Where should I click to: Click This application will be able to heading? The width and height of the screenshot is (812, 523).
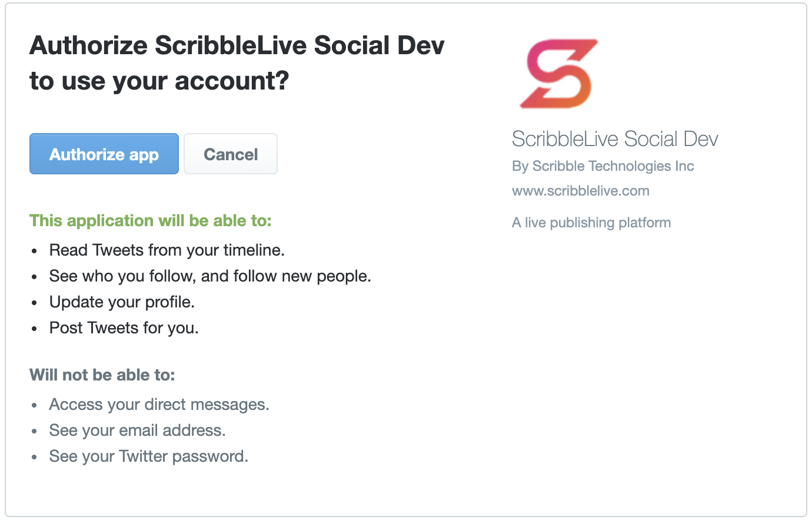[151, 221]
